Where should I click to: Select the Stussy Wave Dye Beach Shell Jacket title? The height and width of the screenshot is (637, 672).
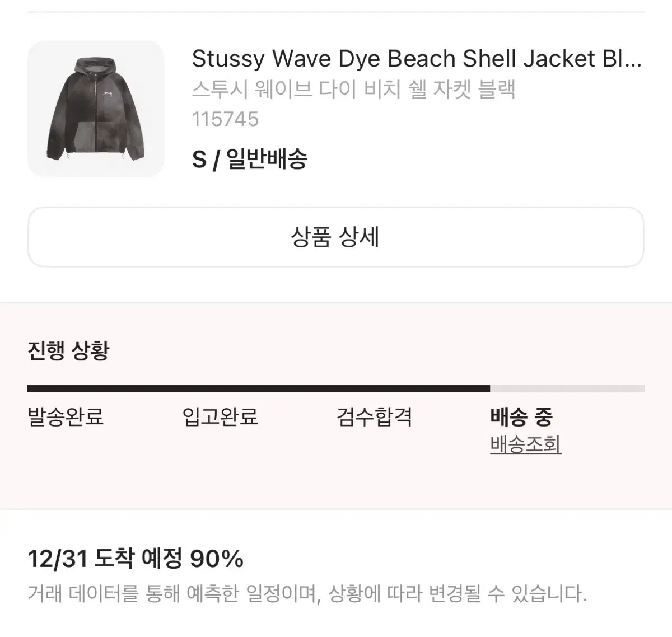(x=417, y=59)
